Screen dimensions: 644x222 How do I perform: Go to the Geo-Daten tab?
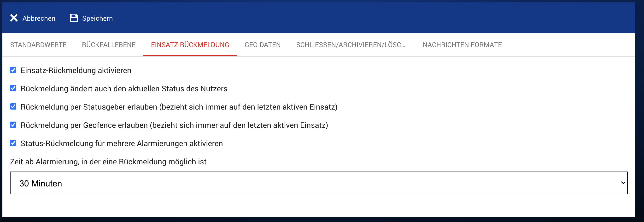click(x=262, y=45)
